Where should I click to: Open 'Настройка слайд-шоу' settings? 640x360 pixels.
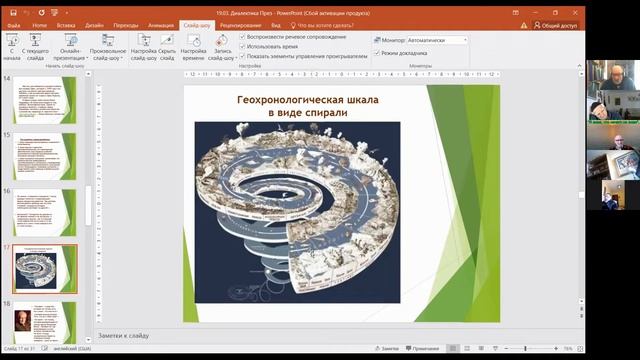pos(144,47)
